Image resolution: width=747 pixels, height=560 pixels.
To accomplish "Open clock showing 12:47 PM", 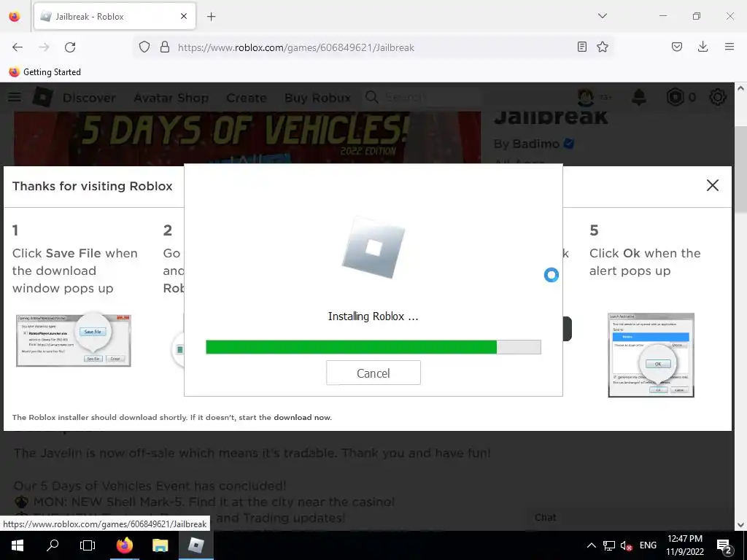I will click(684, 545).
